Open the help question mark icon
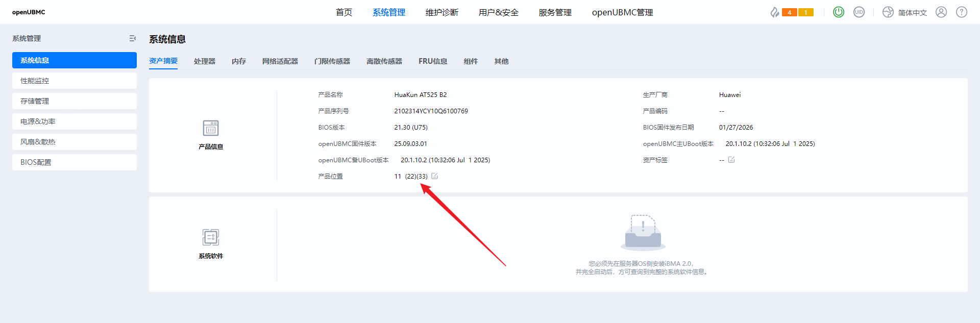This screenshot has height=323, width=980. point(961,12)
